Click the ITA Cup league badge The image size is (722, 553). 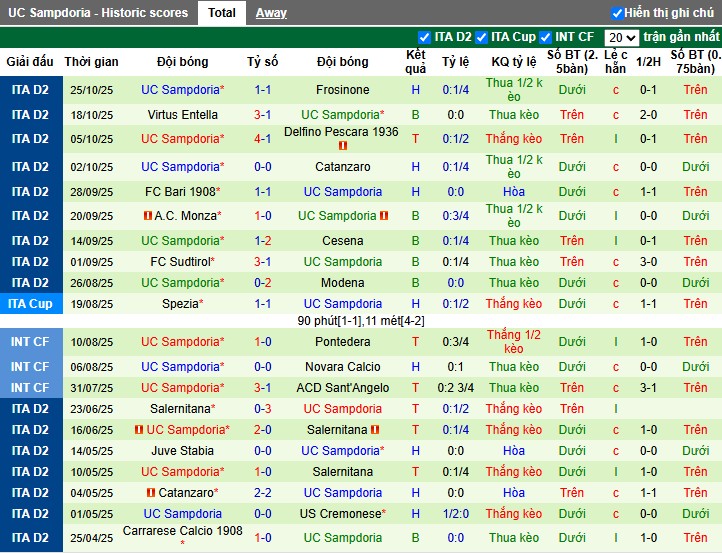pos(30,304)
